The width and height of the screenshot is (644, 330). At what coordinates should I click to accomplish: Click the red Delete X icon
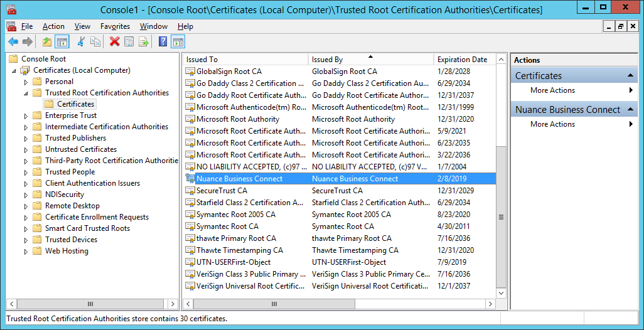coord(114,42)
